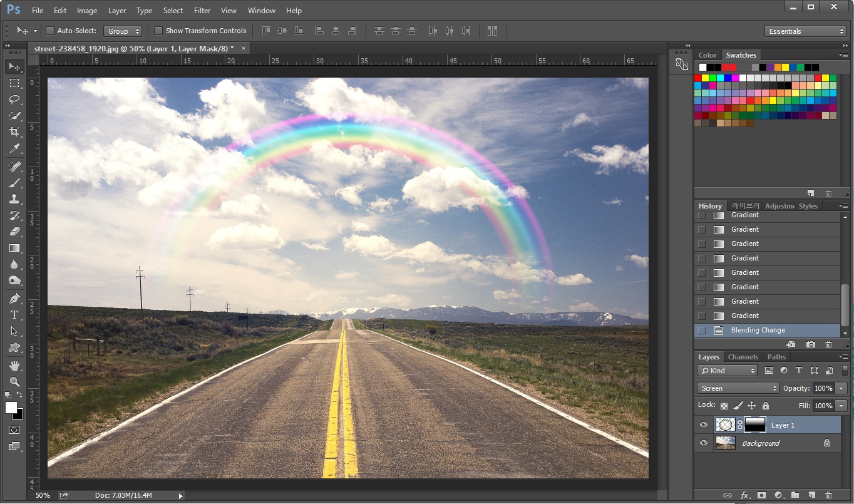The width and height of the screenshot is (854, 504).
Task: Open the Essentials workspace dropdown
Action: point(805,31)
